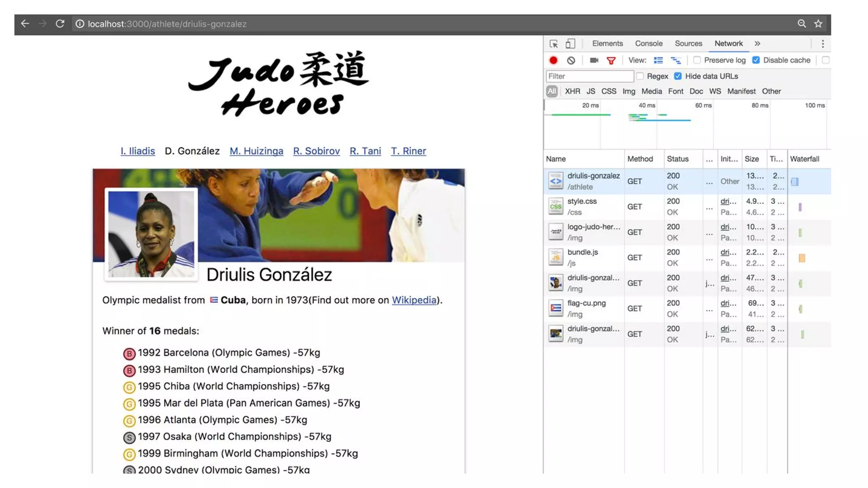Click the DevTools inspect element icon
The width and height of the screenshot is (868, 488).
tap(554, 44)
